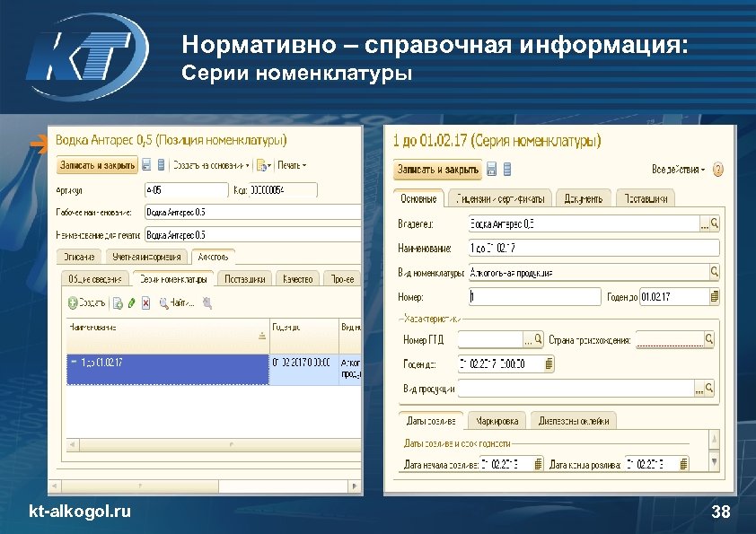Image resolution: width=756 pixels, height=534 pixels.
Task: Click magnifier icon in Номер ГТД field
Action: coord(539,339)
